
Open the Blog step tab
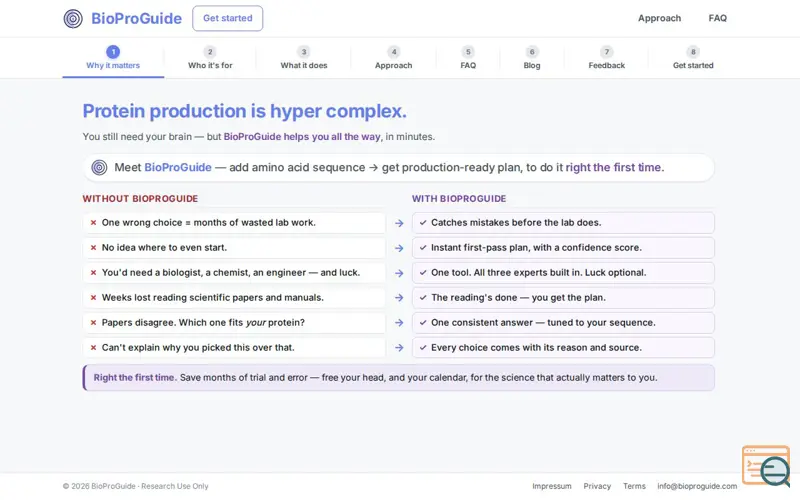coord(532,58)
